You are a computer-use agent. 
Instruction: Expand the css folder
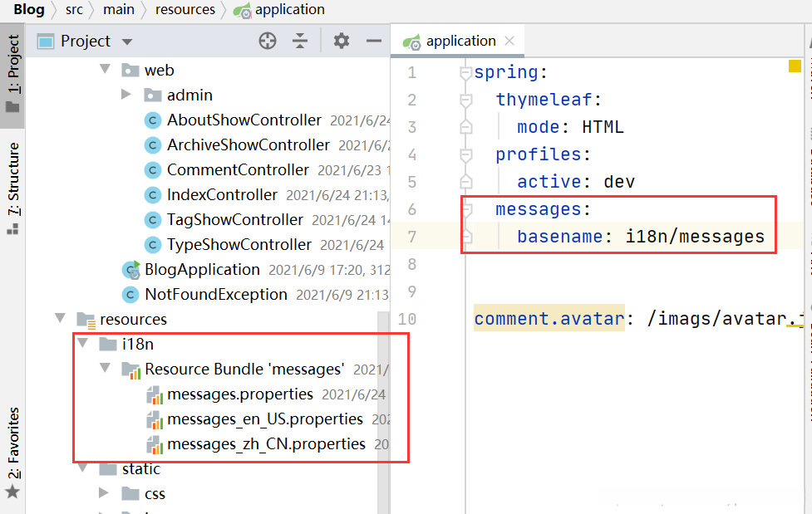[x=105, y=493]
